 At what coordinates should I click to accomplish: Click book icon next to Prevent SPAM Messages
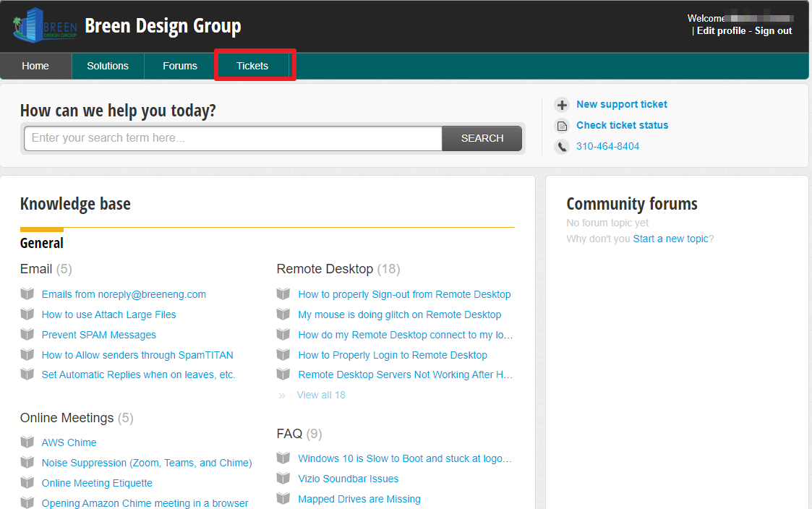[27, 335]
